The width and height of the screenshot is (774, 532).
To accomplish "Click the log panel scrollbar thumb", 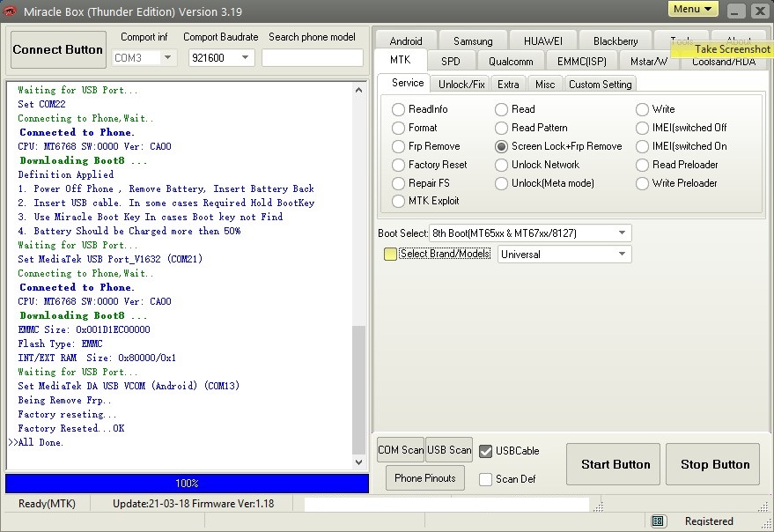I will (x=359, y=390).
